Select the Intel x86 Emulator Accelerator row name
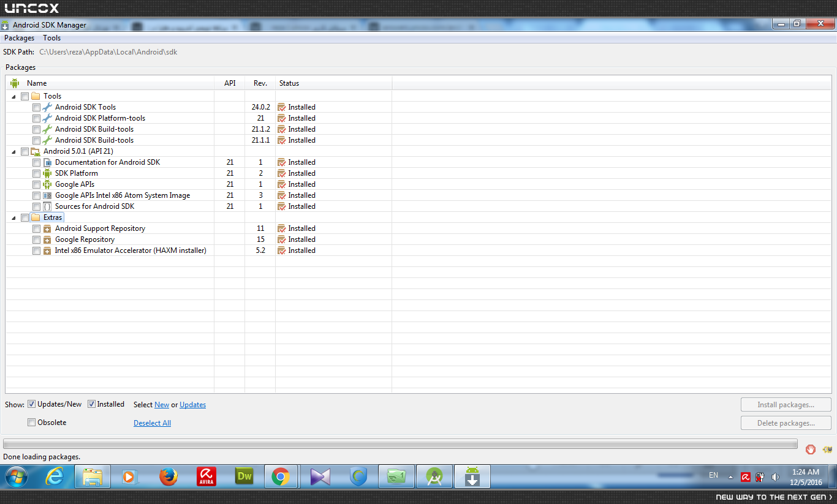The image size is (837, 504). click(x=131, y=250)
